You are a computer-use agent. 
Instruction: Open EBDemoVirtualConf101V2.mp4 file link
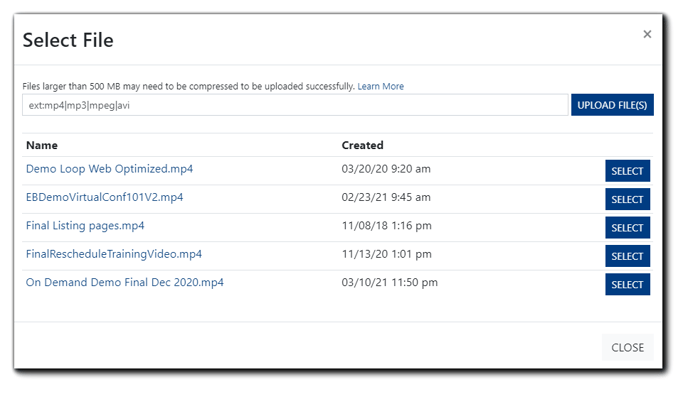[x=104, y=197]
